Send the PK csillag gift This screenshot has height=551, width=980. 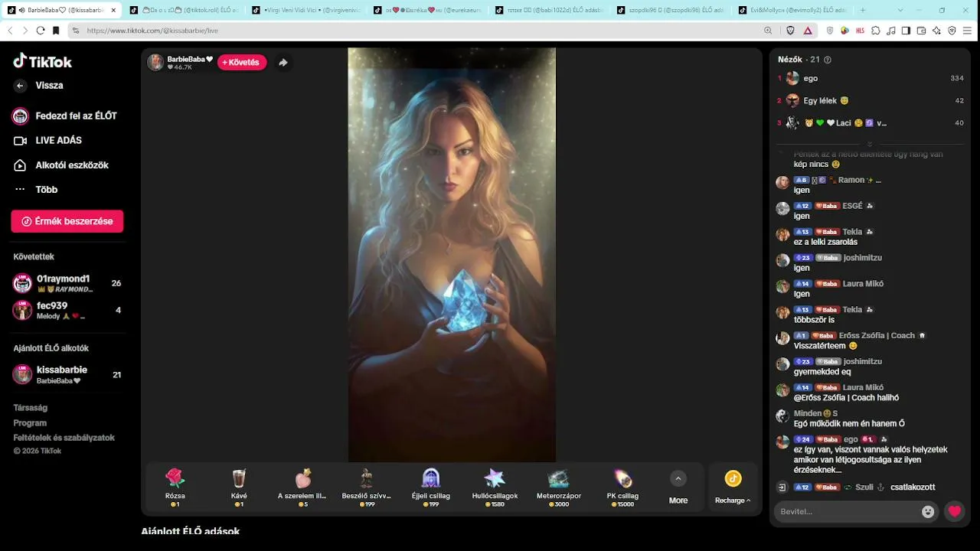click(x=622, y=487)
